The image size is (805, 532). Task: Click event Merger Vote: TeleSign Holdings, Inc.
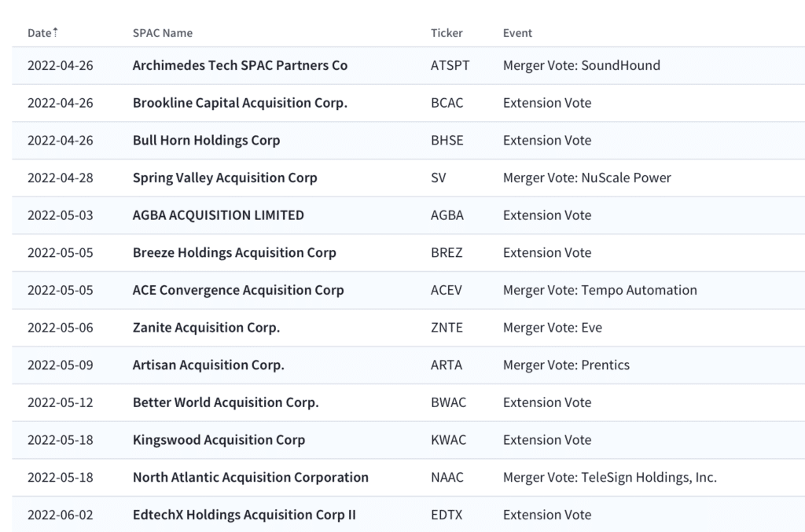click(x=610, y=478)
